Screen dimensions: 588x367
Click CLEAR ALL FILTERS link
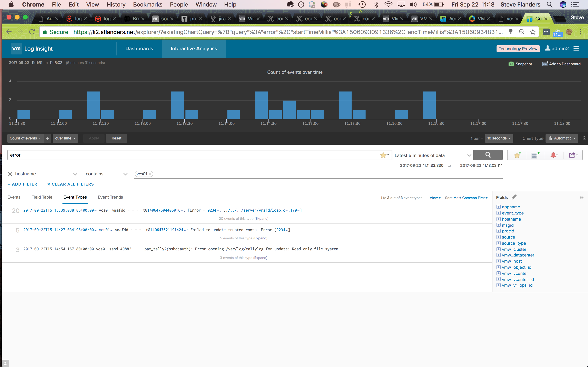70,184
